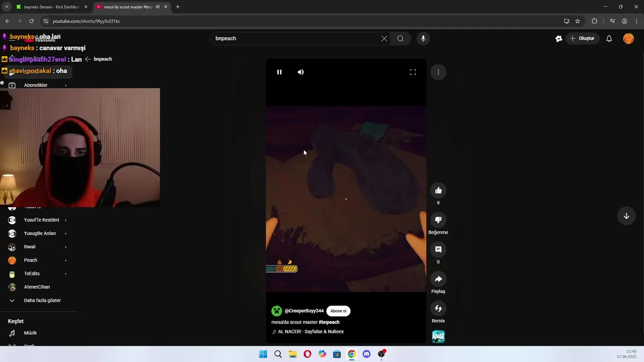Dislike the Short via Beğenme button
Image resolution: width=644 pixels, height=362 pixels.
(438, 220)
